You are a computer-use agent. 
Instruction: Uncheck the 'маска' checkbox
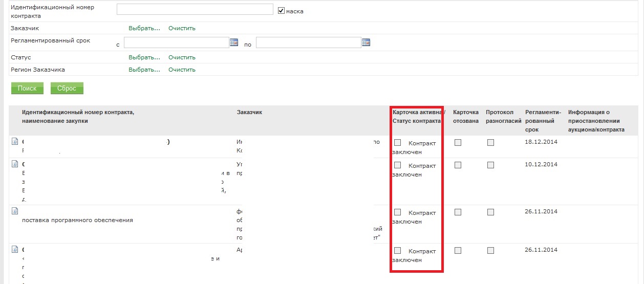tap(281, 10)
